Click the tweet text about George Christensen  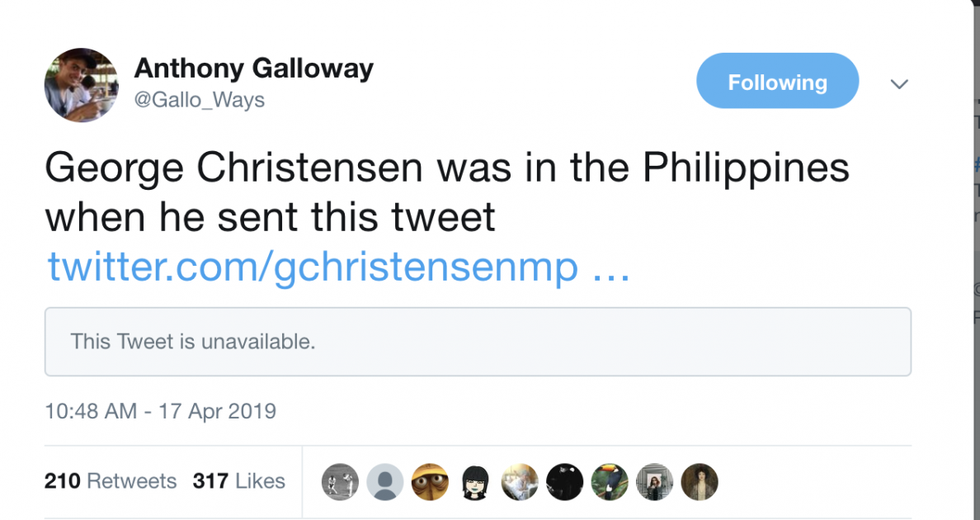pyautogui.click(x=445, y=192)
